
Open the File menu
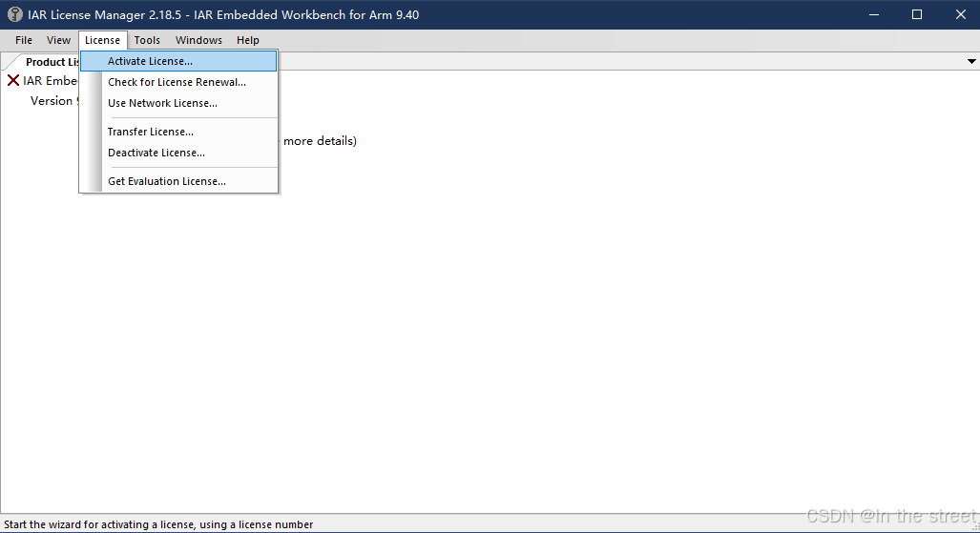click(x=24, y=40)
